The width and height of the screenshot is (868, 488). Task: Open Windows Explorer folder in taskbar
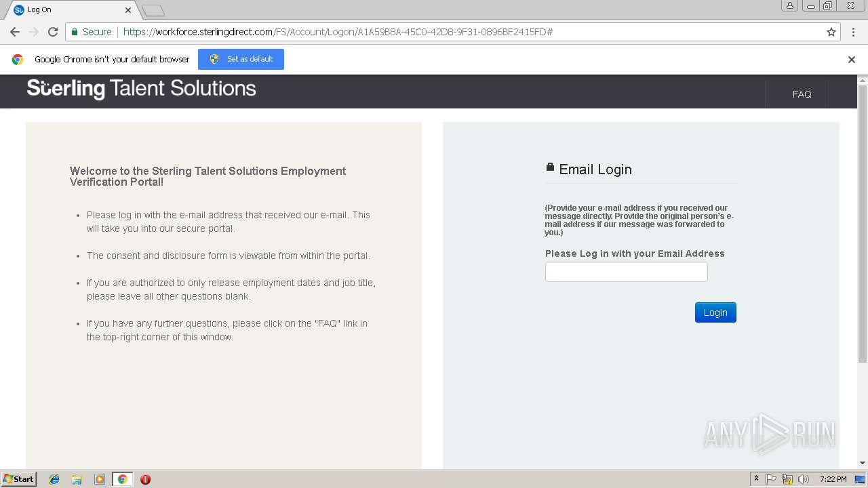77,479
